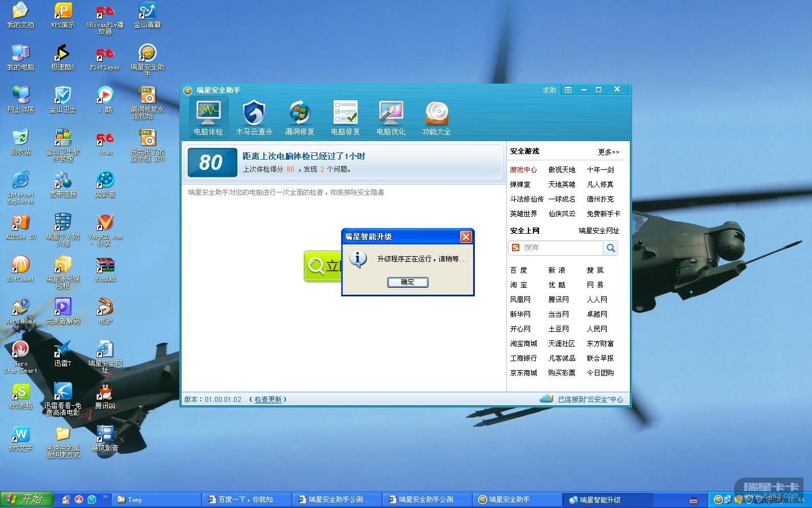The image size is (812, 508).
Task: Open the title bar dropdown menu next to 求助
Action: click(568, 90)
